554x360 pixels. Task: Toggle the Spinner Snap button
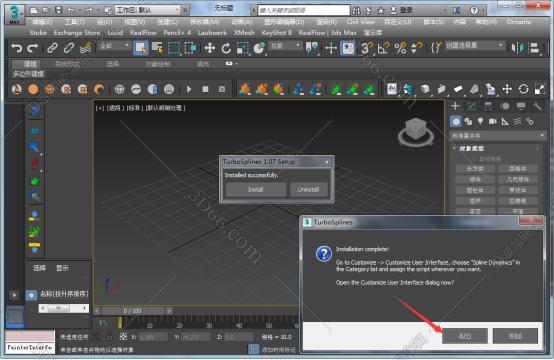click(417, 48)
